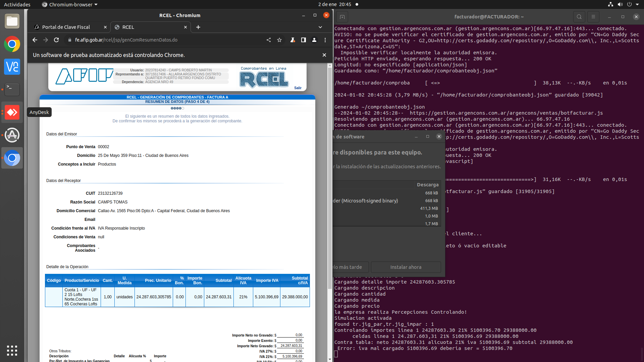This screenshot has height=362, width=644.
Task: Reload the RCEL page
Action: tap(56, 40)
